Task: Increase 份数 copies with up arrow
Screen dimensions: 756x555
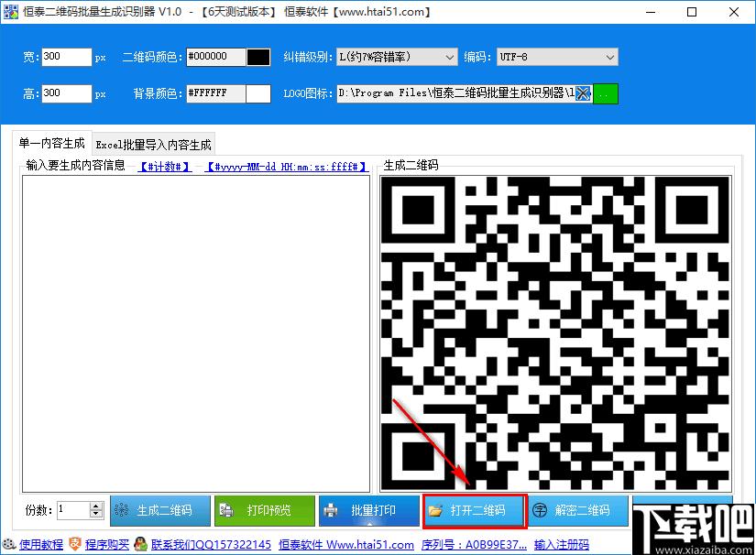Action: [96, 506]
